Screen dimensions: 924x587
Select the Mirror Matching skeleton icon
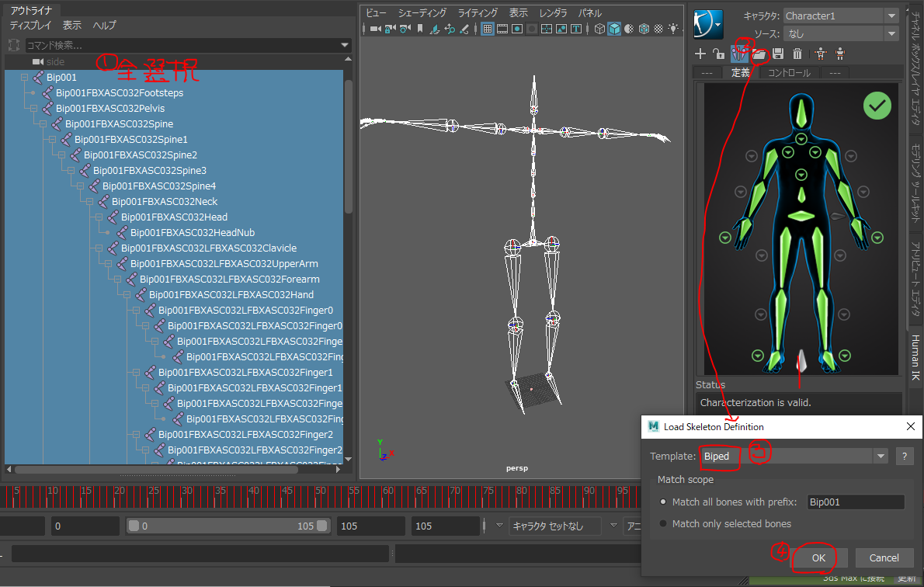tap(739, 54)
